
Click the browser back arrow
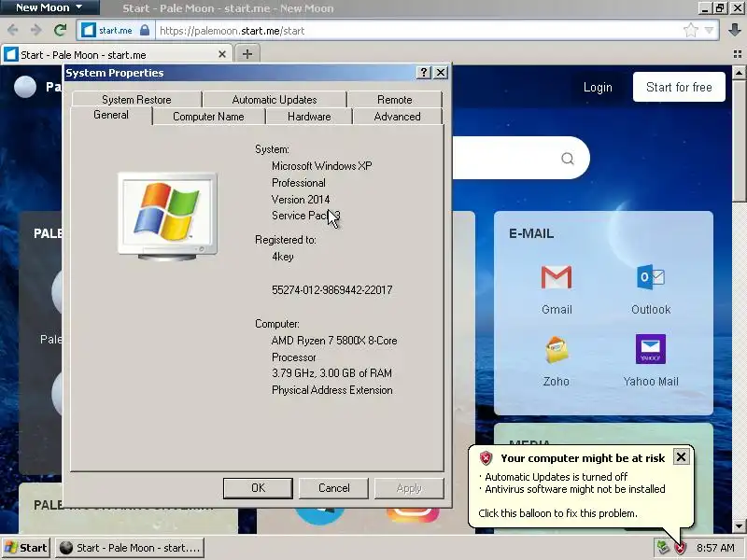point(13,31)
